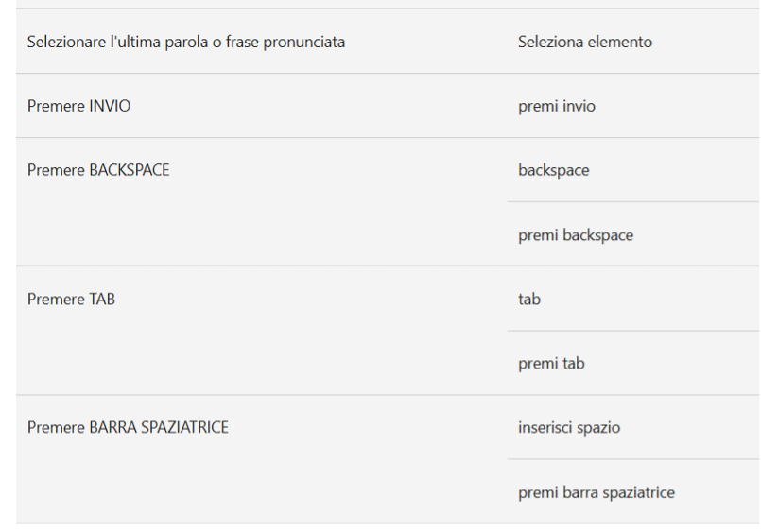Click the 'premi barra spaziatrice' voice command
This screenshot has height=532, width=761.
(x=596, y=492)
